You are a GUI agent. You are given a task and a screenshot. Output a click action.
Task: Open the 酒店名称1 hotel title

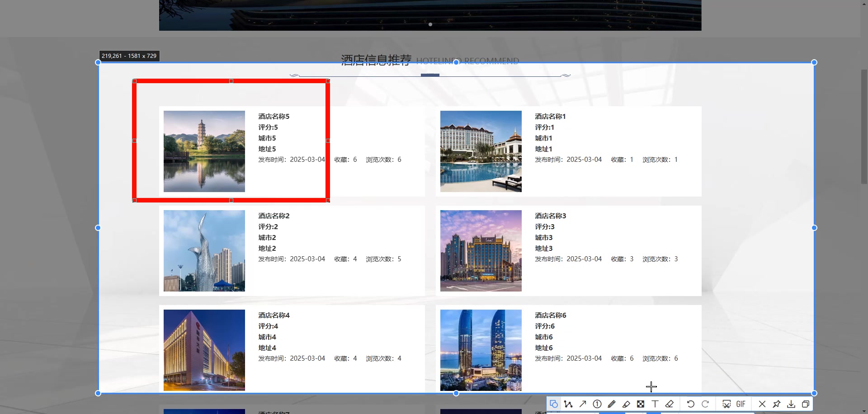coord(551,117)
